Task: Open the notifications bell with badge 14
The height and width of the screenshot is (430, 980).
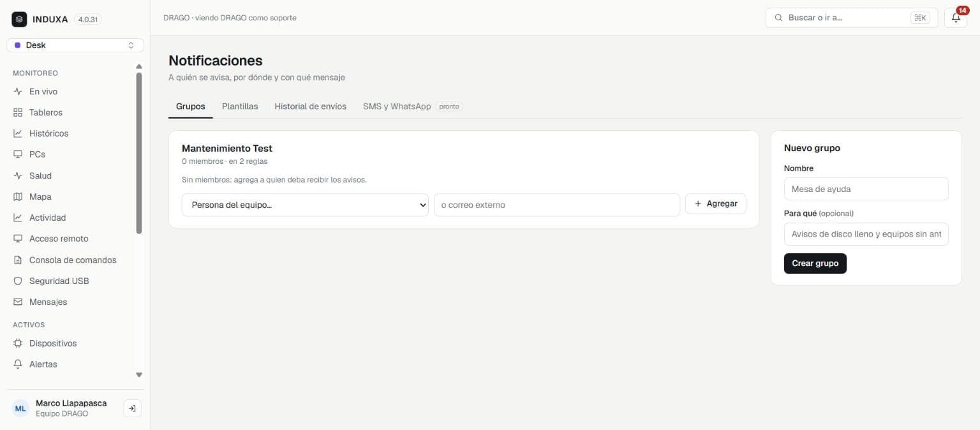Action: pyautogui.click(x=956, y=18)
